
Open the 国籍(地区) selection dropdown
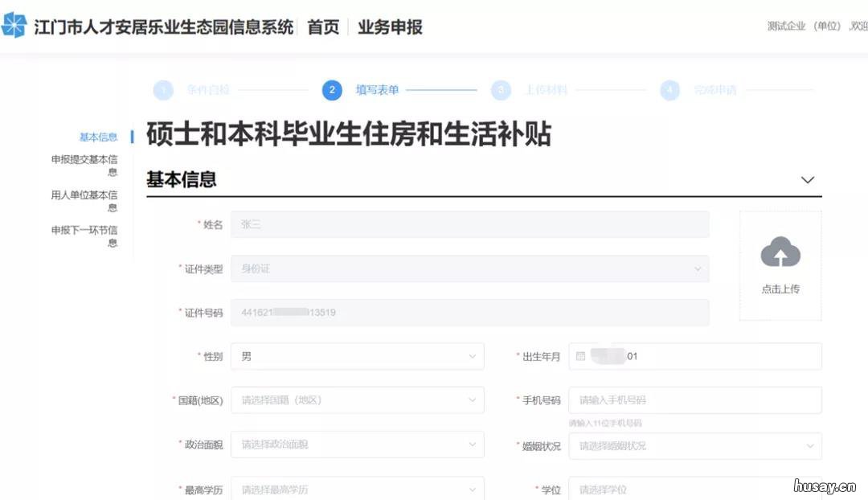[x=356, y=400]
